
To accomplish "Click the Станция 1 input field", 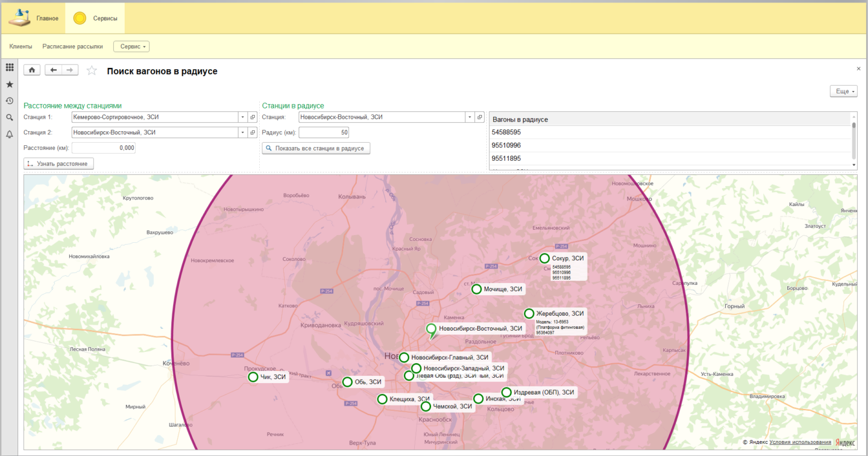I will (154, 117).
